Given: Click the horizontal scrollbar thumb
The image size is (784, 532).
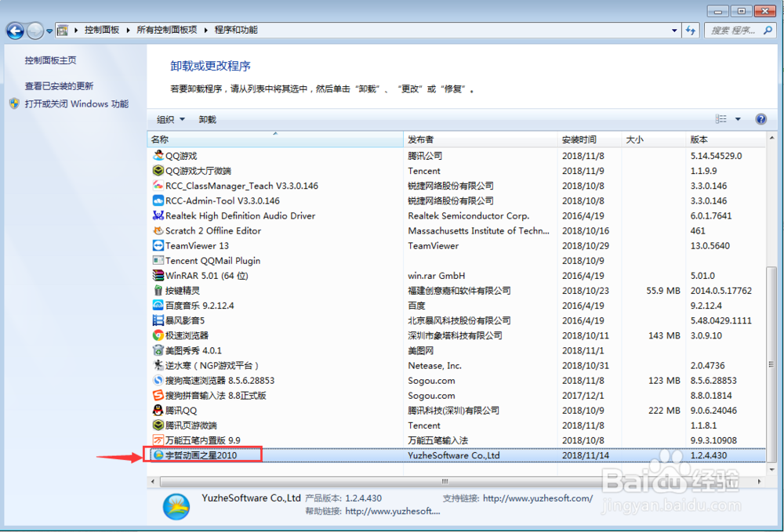Looking at the screenshot, I should (445, 482).
